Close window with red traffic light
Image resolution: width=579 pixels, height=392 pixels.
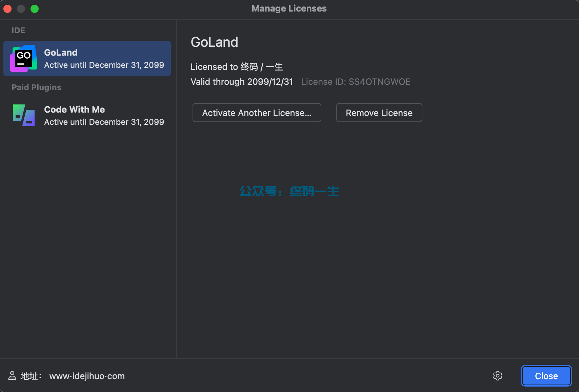coord(8,9)
